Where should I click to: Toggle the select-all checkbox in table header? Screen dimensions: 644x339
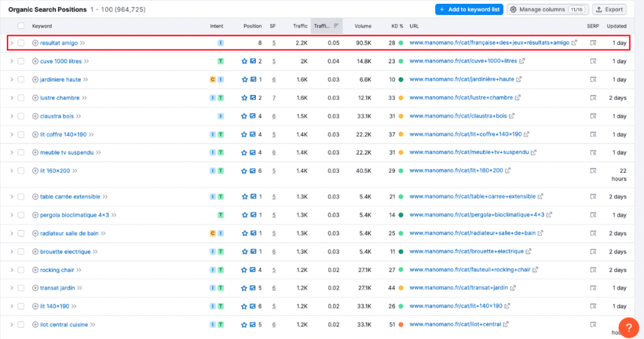pyautogui.click(x=21, y=26)
